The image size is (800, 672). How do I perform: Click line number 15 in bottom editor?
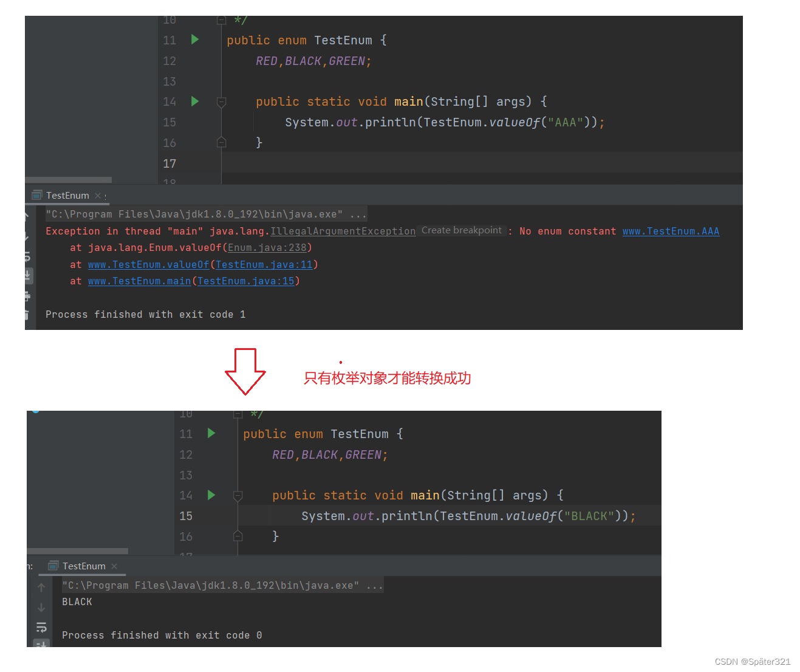tap(186, 516)
